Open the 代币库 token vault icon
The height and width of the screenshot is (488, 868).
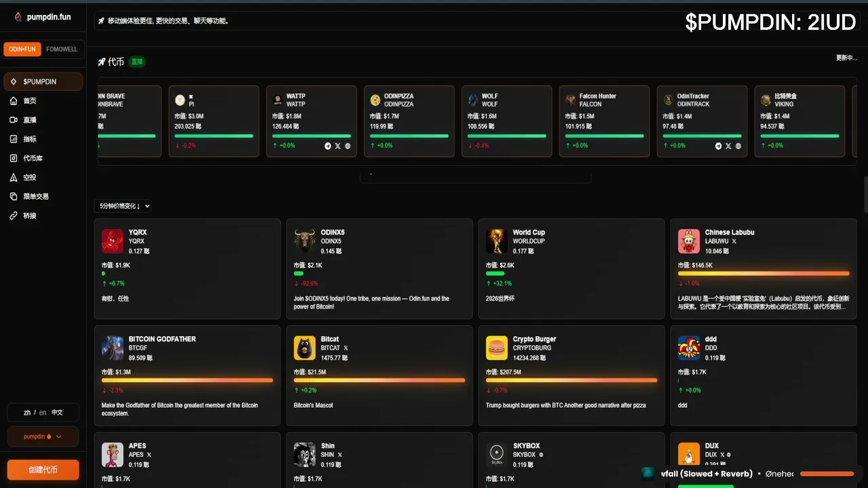[14, 158]
